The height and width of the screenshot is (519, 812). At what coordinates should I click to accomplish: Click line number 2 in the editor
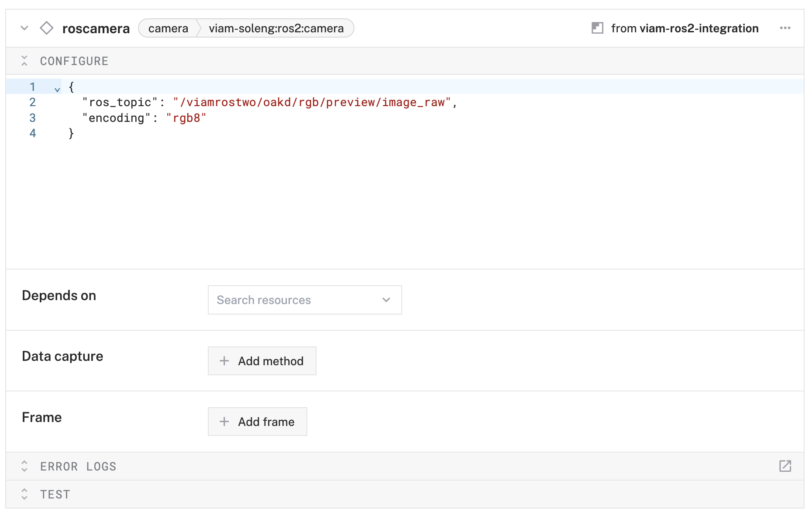32,102
